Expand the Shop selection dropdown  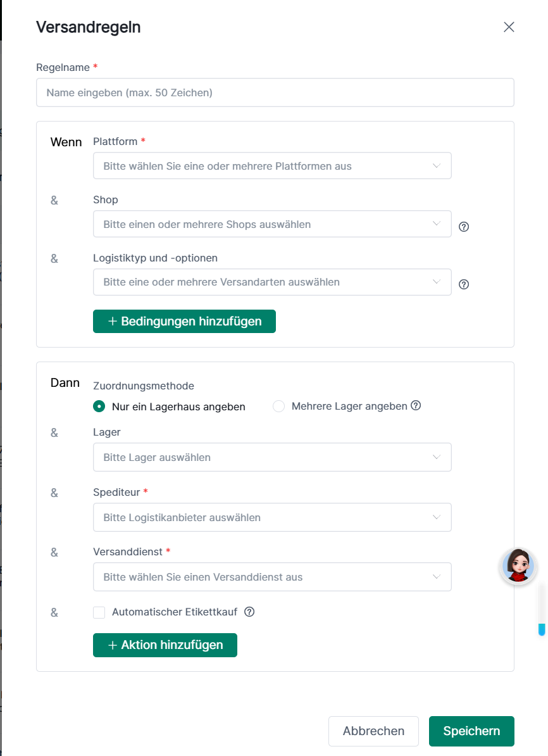pos(272,224)
